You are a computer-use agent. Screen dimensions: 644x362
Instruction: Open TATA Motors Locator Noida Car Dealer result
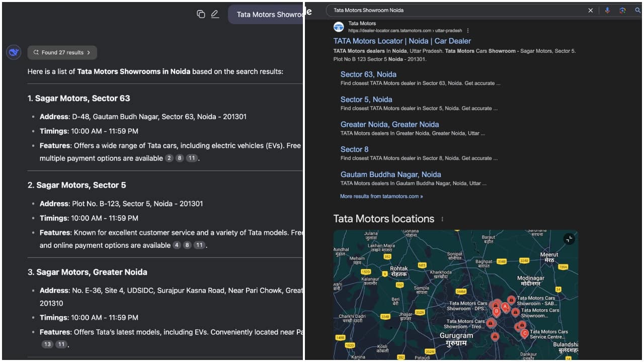click(x=402, y=41)
